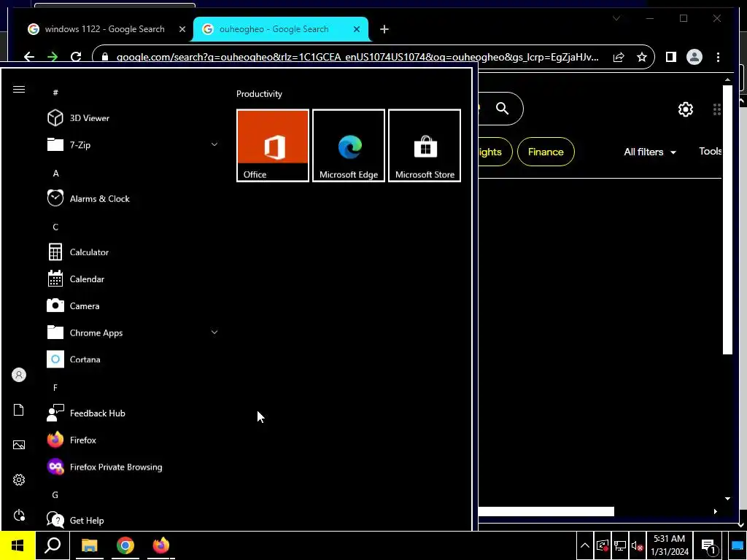Open the 7-Zip folder entry
747x560 pixels.
click(x=133, y=145)
